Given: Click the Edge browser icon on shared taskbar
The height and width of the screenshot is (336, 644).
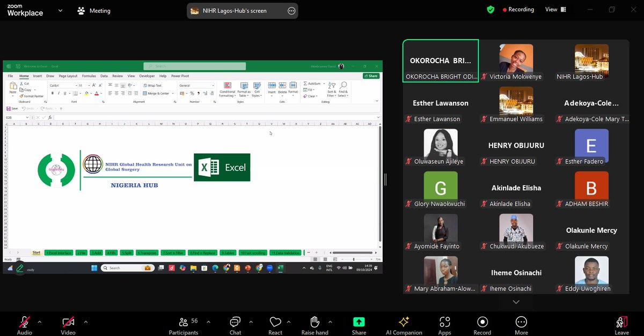Looking at the screenshot, I should click(215, 268).
